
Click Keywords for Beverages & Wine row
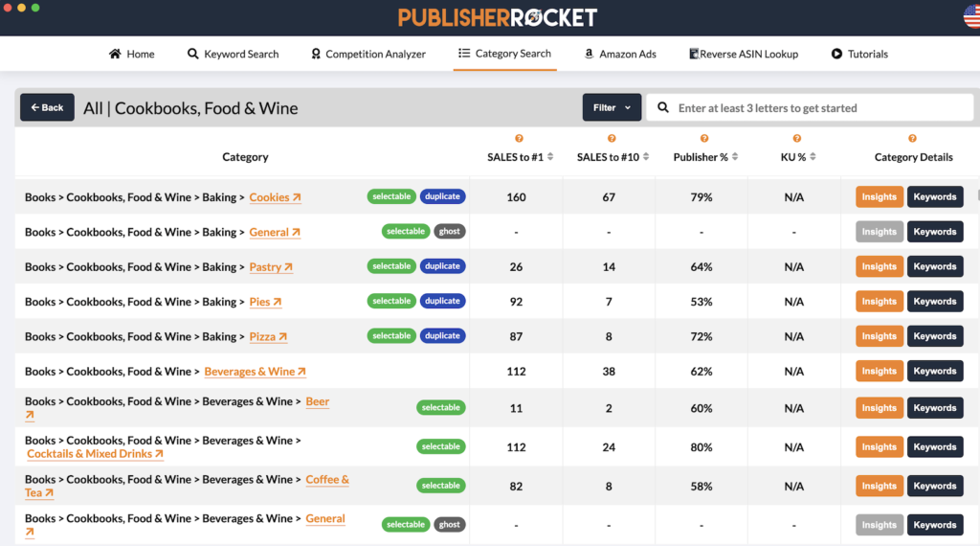coord(935,371)
